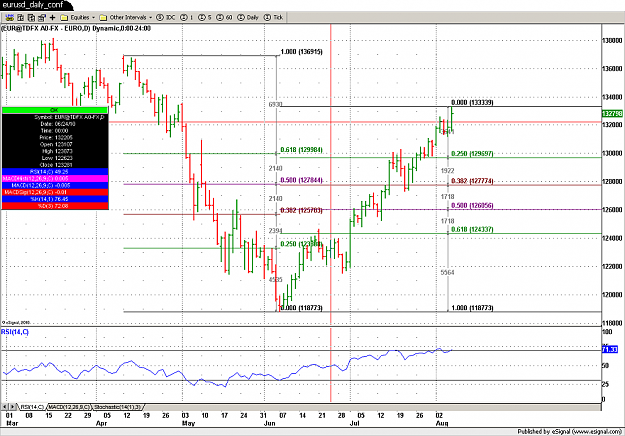Click the Aug month label on time axis
This screenshot has width=625, height=436.
coord(442,423)
